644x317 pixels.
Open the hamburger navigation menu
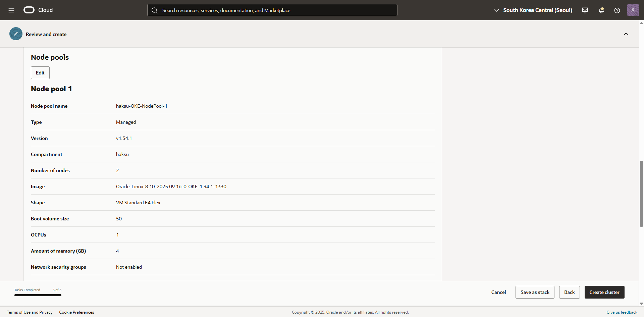click(x=11, y=10)
